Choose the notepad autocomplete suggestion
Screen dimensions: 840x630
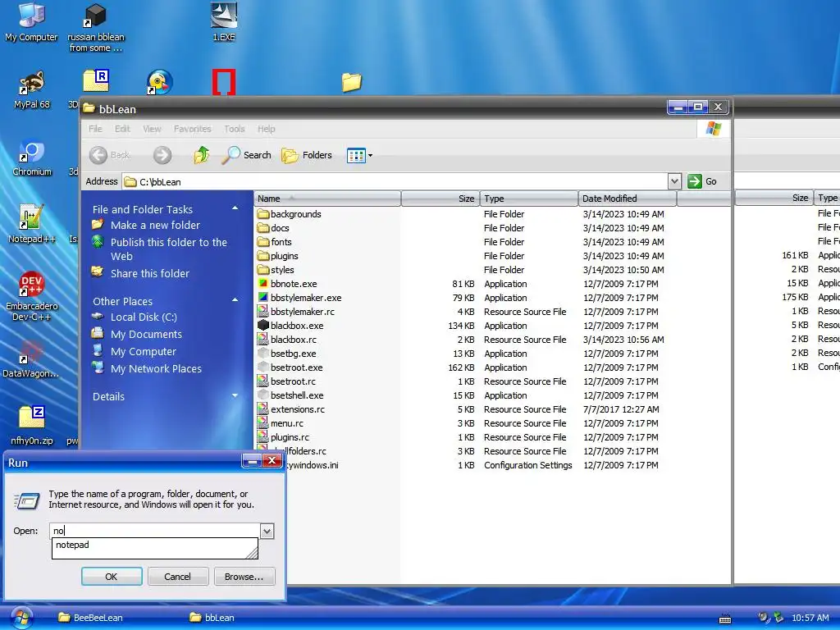(x=154, y=545)
